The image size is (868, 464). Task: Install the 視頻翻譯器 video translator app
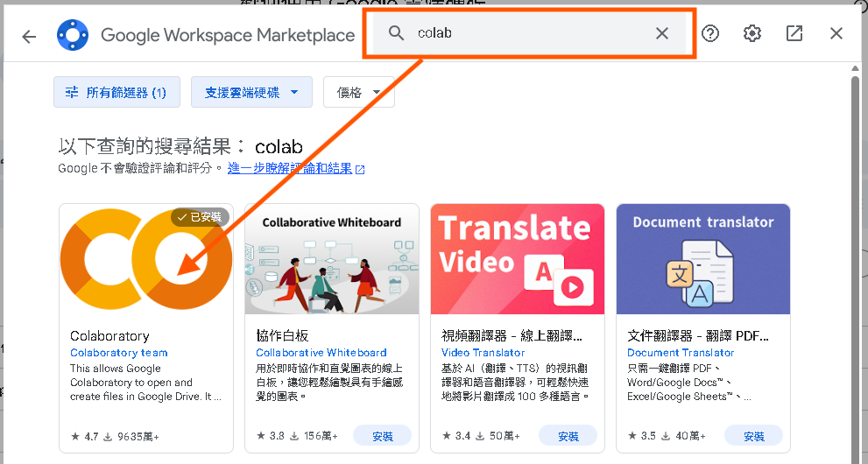point(568,436)
